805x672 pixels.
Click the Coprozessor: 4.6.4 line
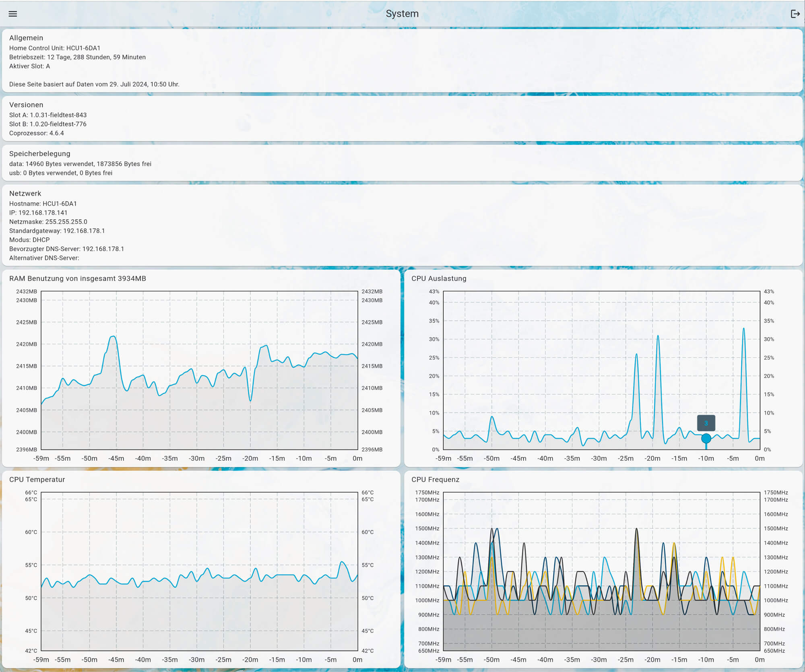point(37,133)
